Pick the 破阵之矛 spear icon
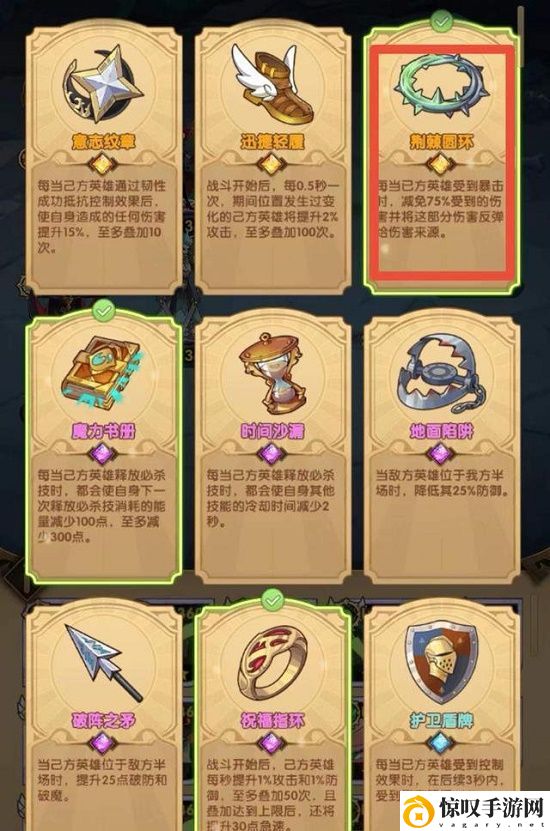 click(x=104, y=663)
